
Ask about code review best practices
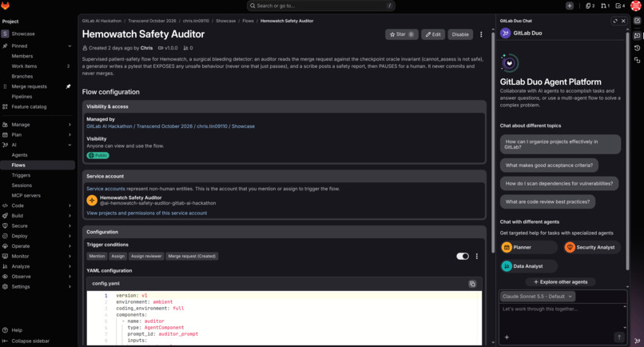(547, 201)
